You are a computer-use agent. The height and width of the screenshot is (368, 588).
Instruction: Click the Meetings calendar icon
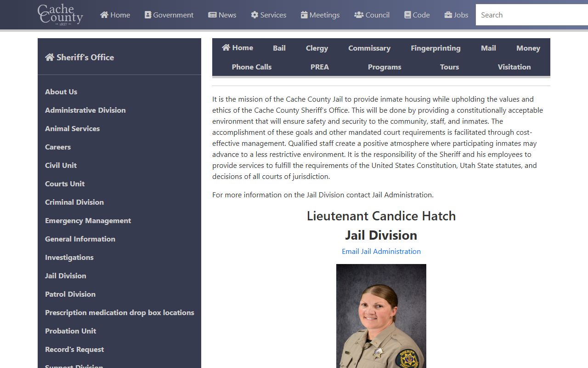point(304,15)
